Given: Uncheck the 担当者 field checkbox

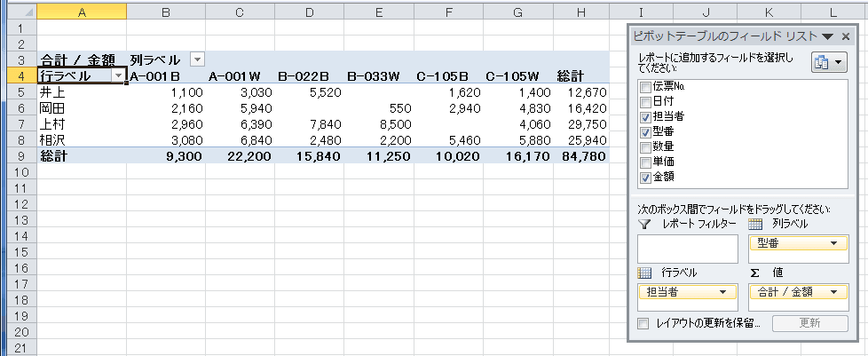Looking at the screenshot, I should (645, 117).
